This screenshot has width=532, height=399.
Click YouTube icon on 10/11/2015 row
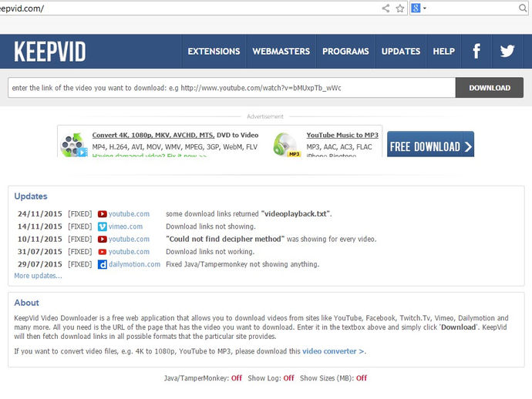coord(102,239)
